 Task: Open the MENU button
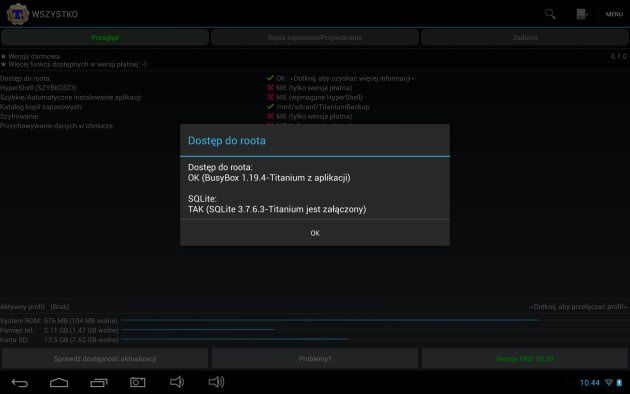(614, 14)
